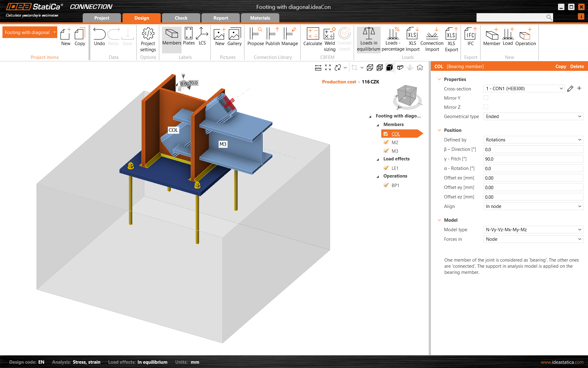Image resolution: width=588 pixels, height=368 pixels.
Task: Uncheck the M2 member visibility
Action: [386, 142]
